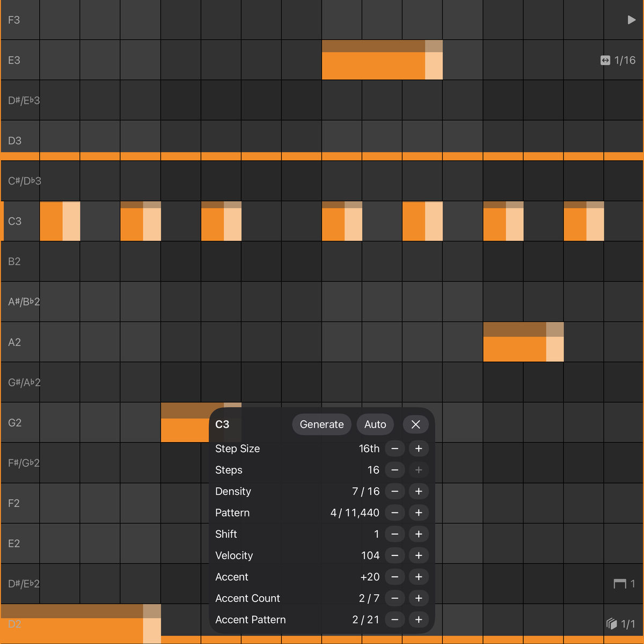Click the Accent value +20
644x644 pixels.
point(370,577)
